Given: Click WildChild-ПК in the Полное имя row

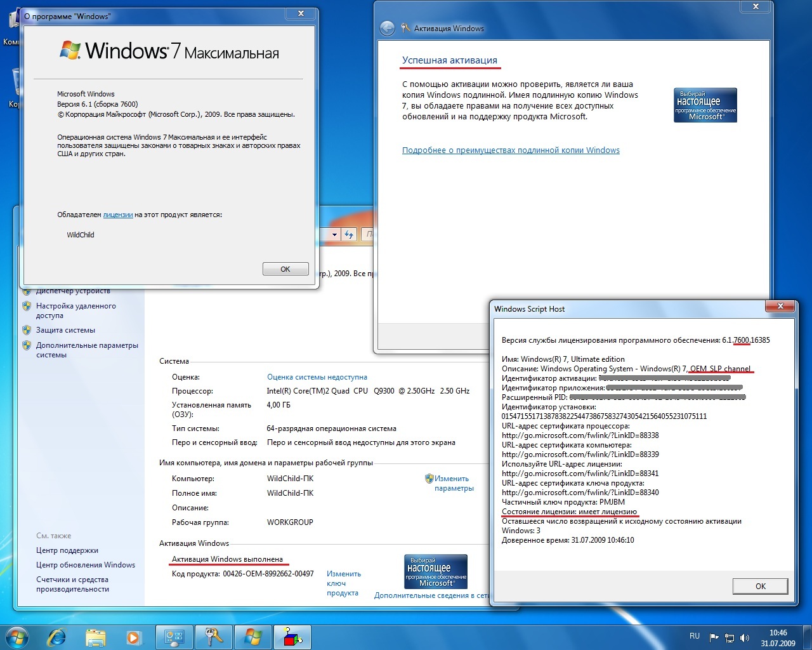Looking at the screenshot, I should click(x=290, y=493).
